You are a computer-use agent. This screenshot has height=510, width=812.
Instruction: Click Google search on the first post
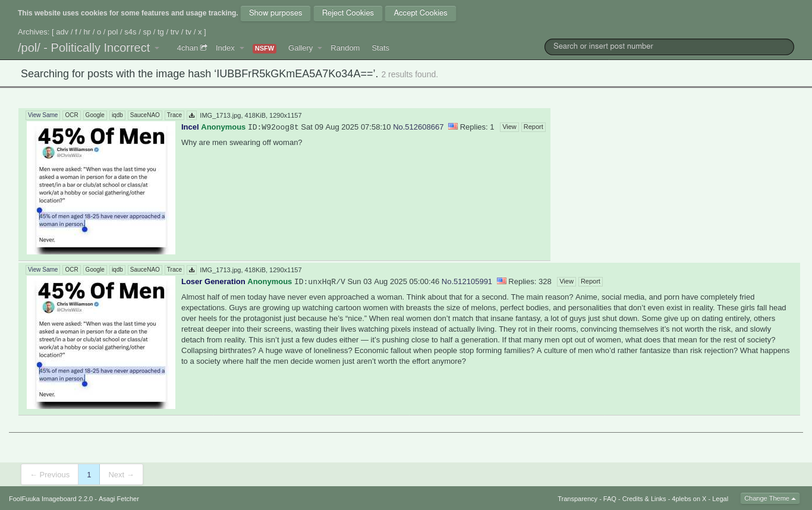point(95,115)
